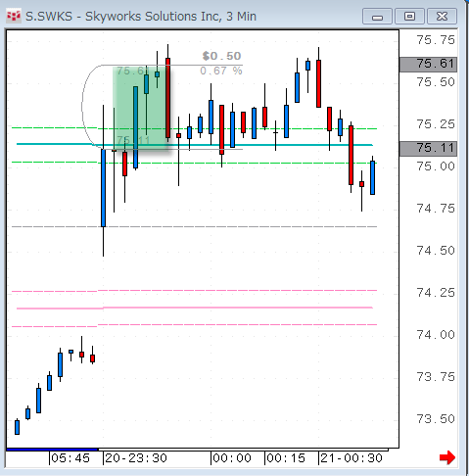The height and width of the screenshot is (476, 469).
Task: Click the 73.75 price axis label
Action: tap(436, 377)
